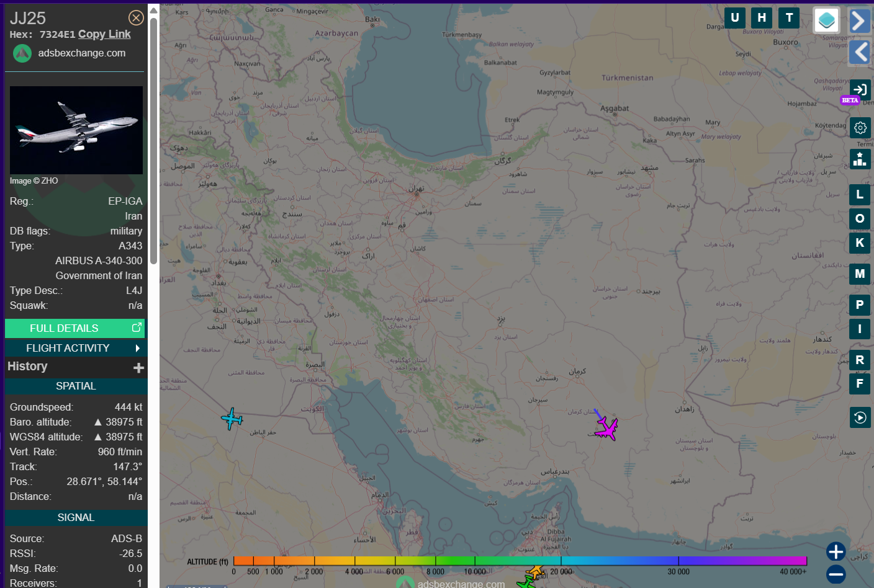Select the magenta aircraft over southeast Iran
The image size is (874, 588).
pyautogui.click(x=606, y=428)
